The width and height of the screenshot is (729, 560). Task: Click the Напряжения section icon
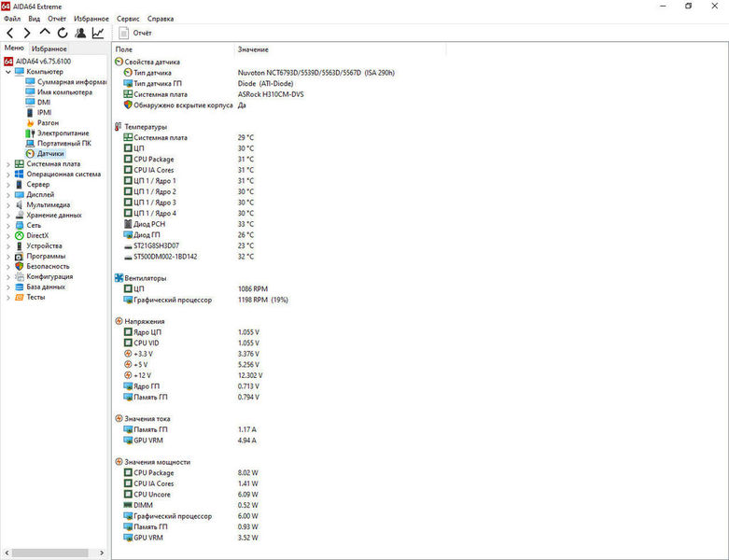click(x=119, y=321)
